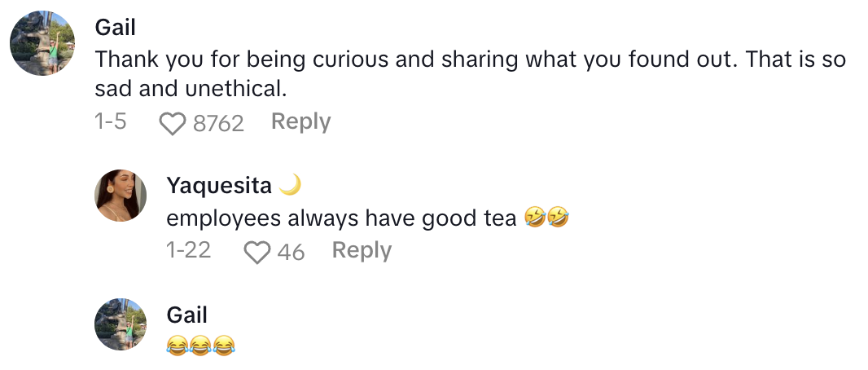Screen dimensions: 868x370
Task: Open Yaquesita's profile picture
Action: tap(121, 196)
